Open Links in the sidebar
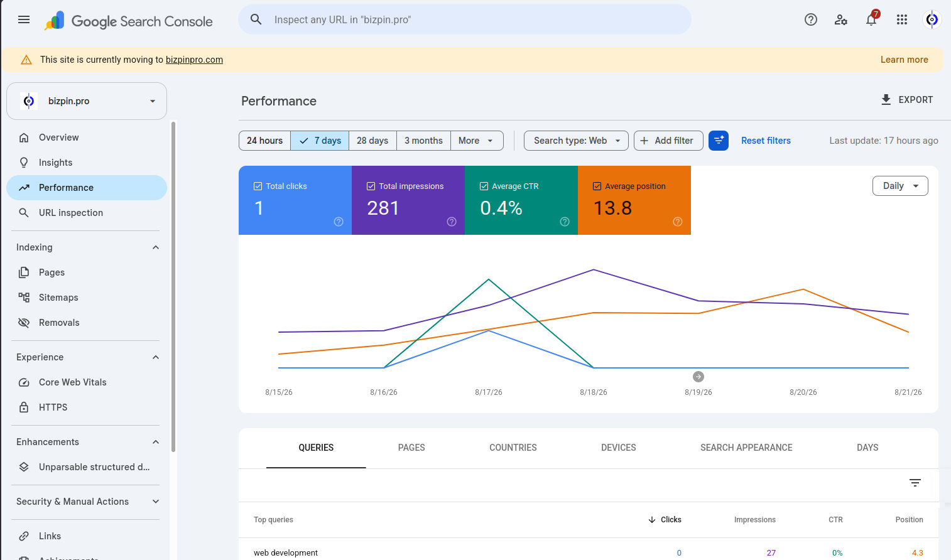Screen dimensions: 951x560 point(87,536)
